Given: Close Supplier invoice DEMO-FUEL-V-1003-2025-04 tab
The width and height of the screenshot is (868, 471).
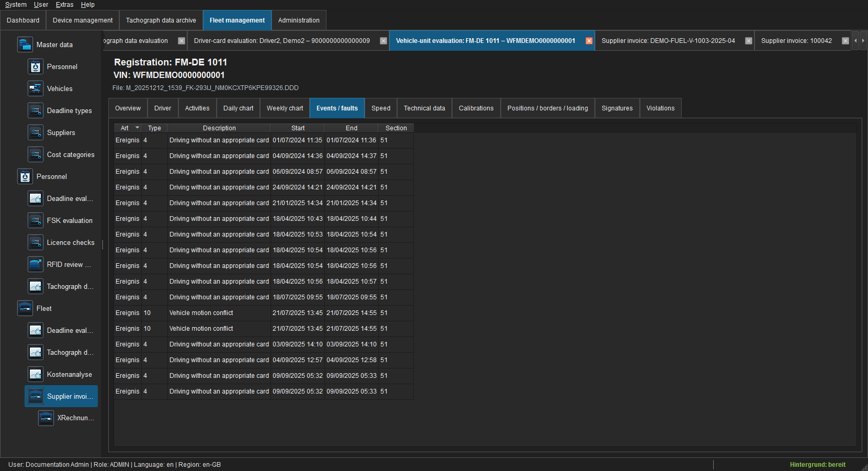Looking at the screenshot, I should [x=749, y=41].
